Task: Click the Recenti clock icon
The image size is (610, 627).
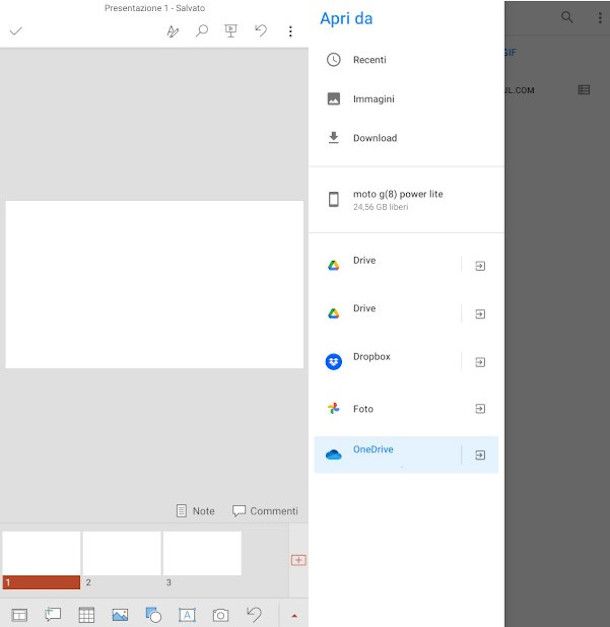Action: click(334, 60)
